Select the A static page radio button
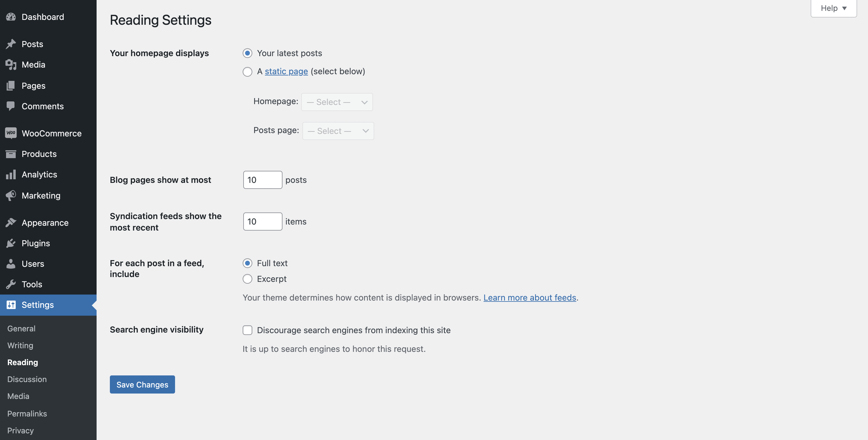 coord(247,71)
